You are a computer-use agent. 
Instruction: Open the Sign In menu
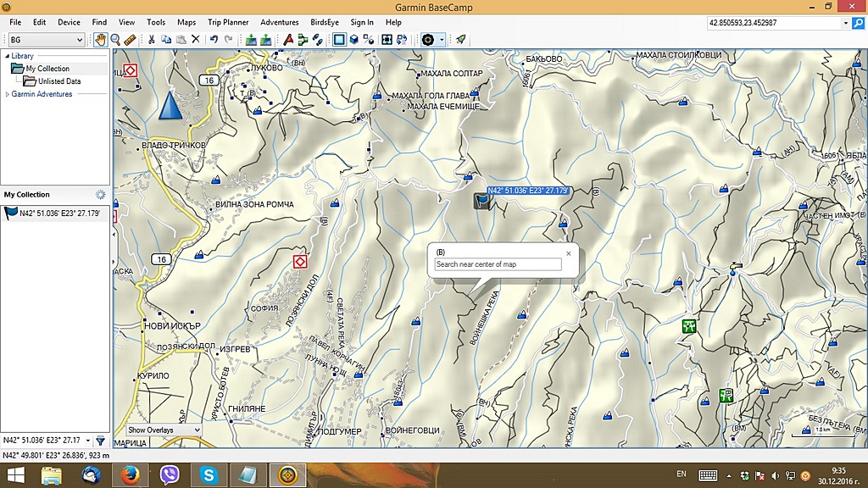coord(362,22)
